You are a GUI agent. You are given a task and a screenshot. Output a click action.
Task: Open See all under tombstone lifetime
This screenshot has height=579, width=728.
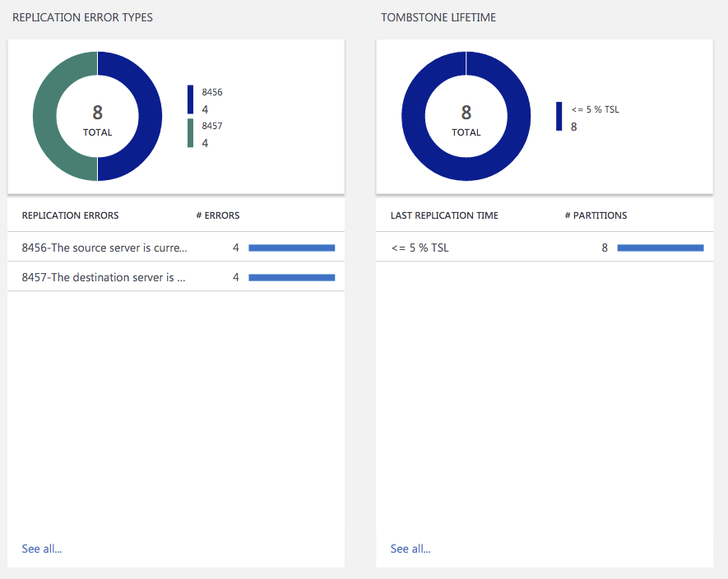410,549
